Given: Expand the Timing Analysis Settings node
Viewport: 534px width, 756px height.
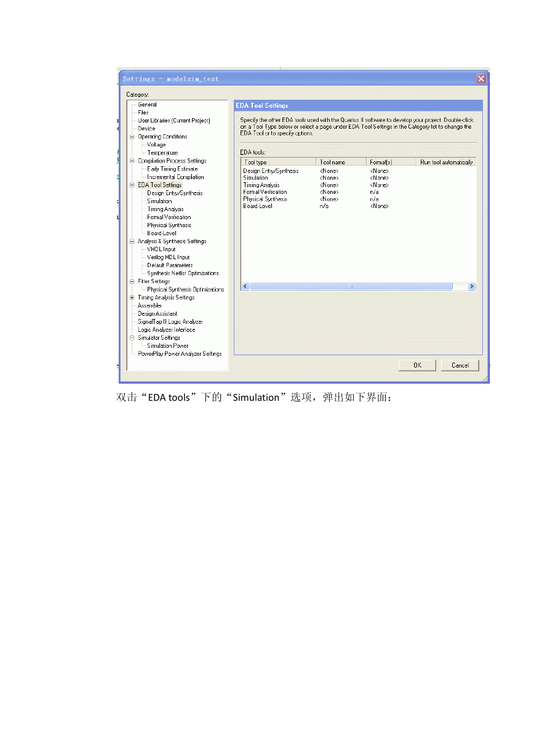Looking at the screenshot, I should point(132,297).
